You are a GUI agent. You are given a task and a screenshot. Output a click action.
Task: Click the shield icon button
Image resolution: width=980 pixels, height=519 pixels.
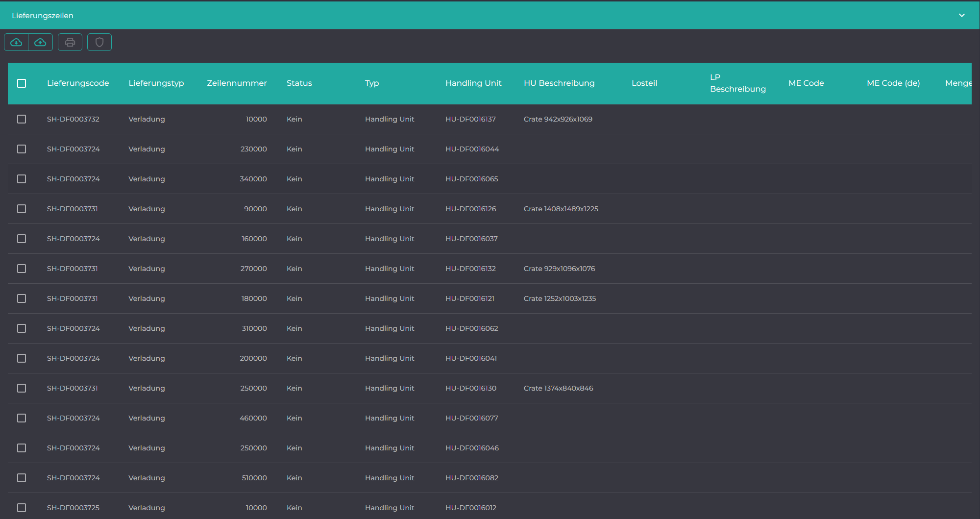[99, 42]
